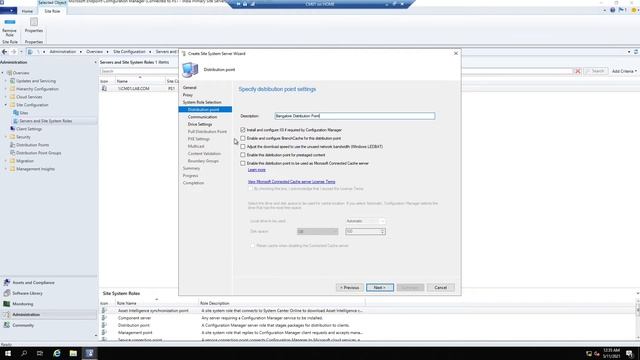Image resolution: width=640 pixels, height=360 pixels.
Task: Cancel the Create Site System Server Wizard
Action: 441,288
